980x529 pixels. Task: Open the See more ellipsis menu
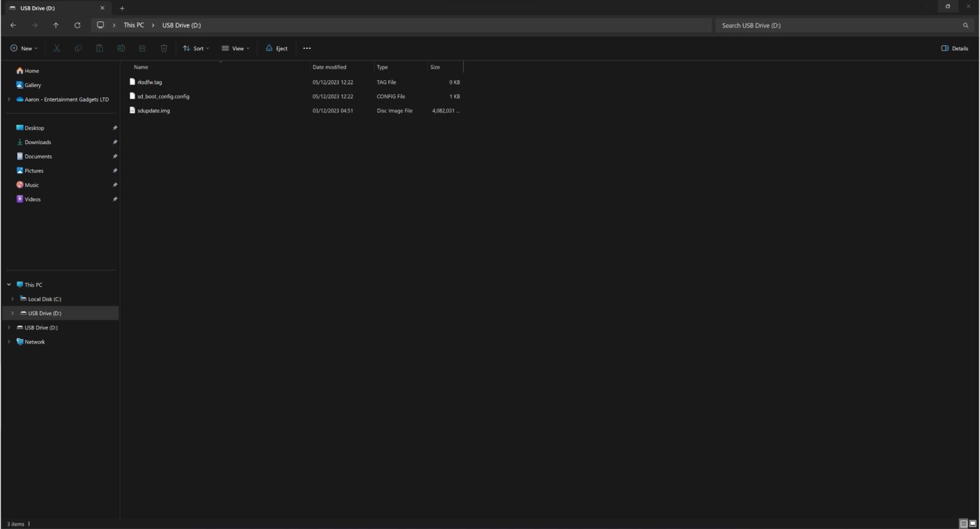point(307,48)
